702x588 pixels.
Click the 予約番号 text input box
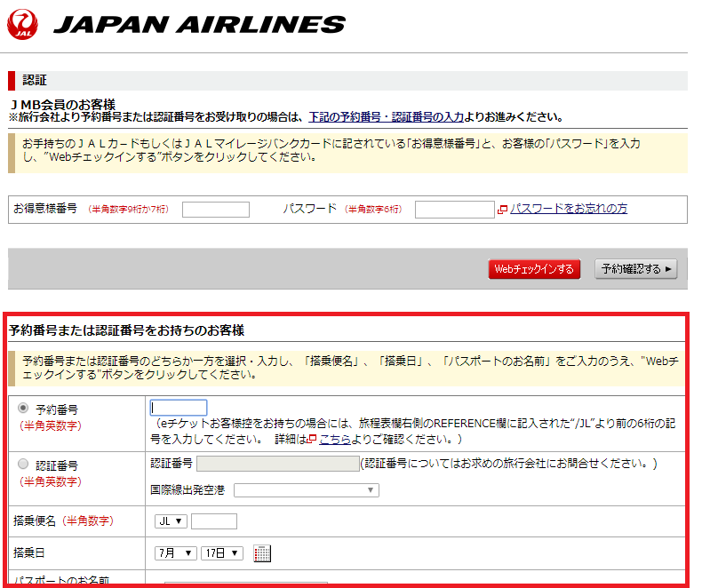tap(179, 408)
